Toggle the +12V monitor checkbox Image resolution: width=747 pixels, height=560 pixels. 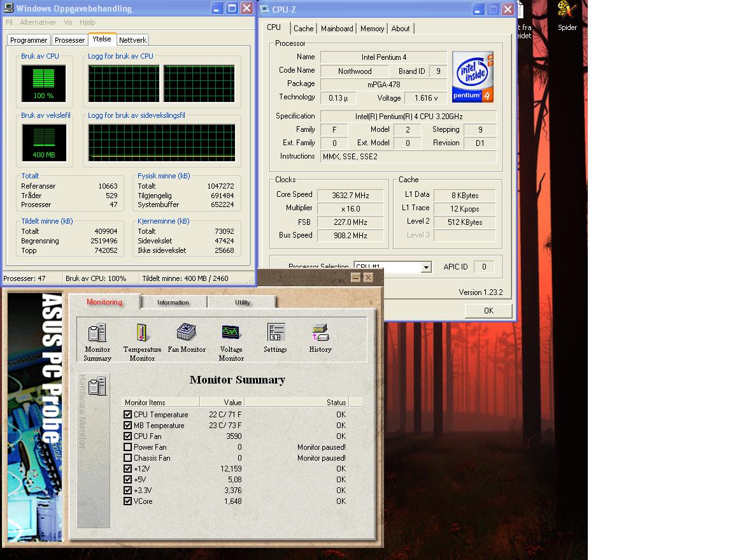point(127,468)
